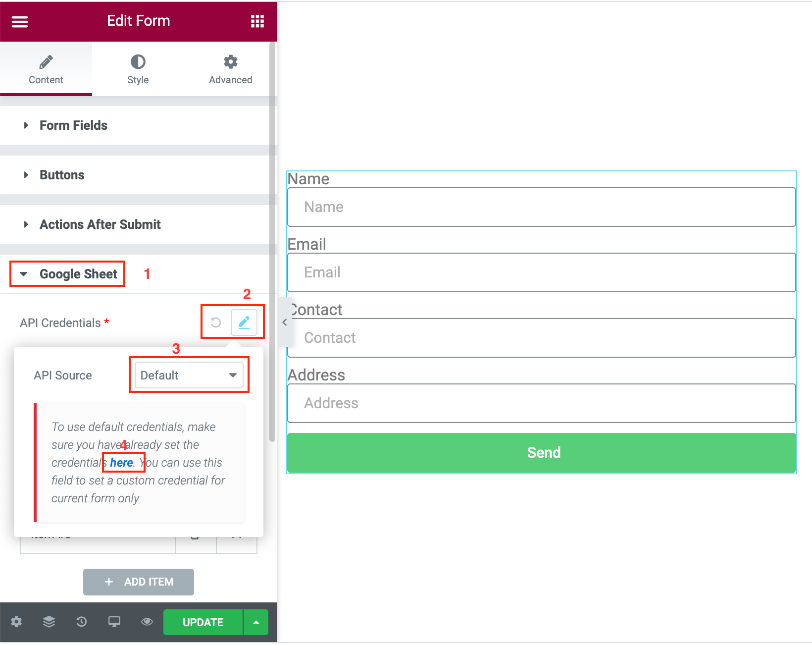This screenshot has width=812, height=645.
Task: Open the hamburger menu in header
Action: tap(20, 21)
